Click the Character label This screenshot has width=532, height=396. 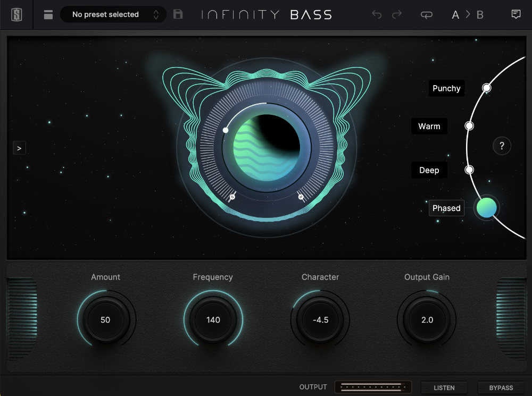click(x=320, y=277)
